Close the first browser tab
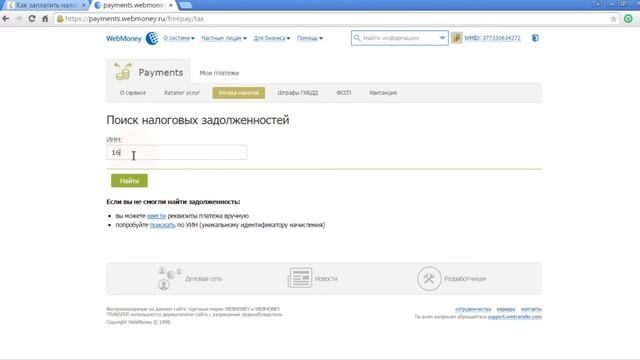Screen dimensions: 640x360 pyautogui.click(x=83, y=5)
